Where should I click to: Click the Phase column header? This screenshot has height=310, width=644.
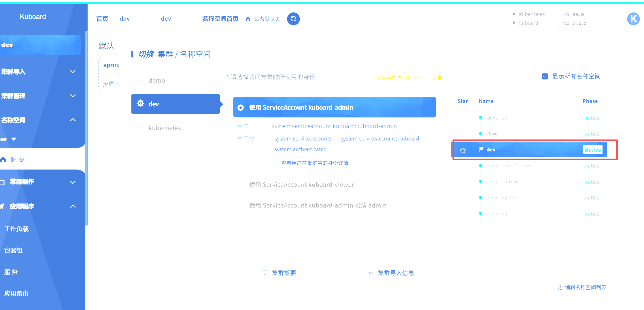tap(590, 101)
